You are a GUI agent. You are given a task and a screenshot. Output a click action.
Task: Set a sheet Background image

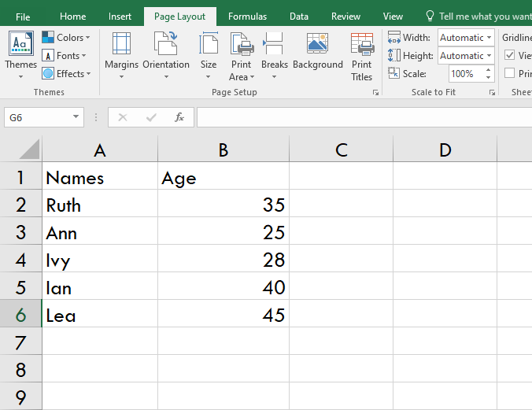click(318, 51)
